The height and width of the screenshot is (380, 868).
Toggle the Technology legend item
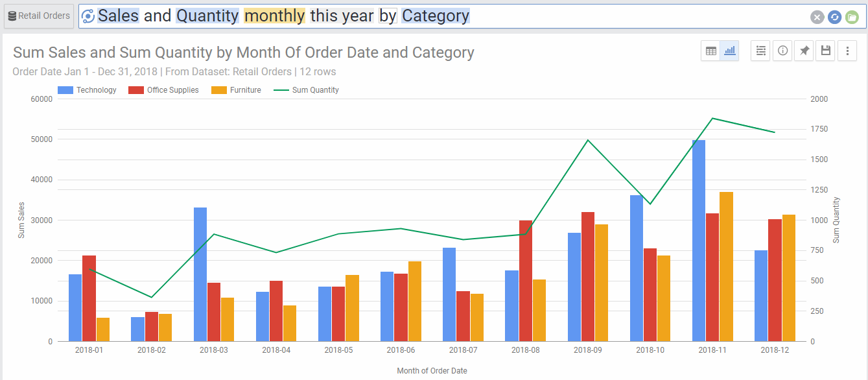[x=88, y=90]
